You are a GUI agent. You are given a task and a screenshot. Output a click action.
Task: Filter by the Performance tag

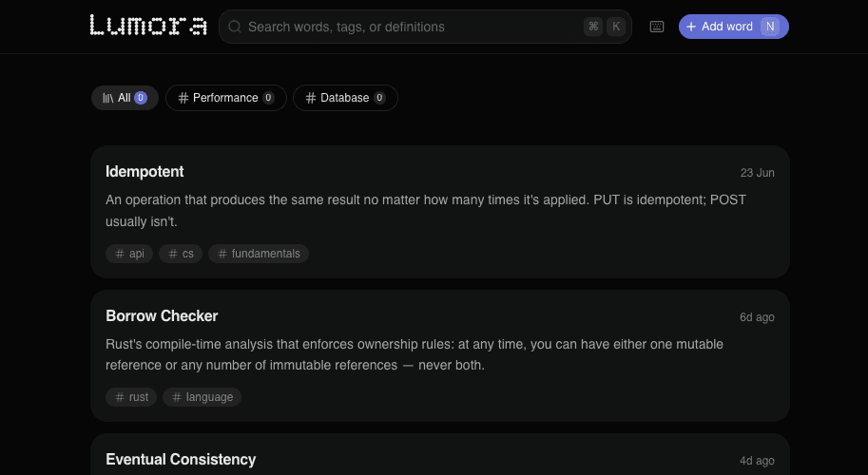226,98
